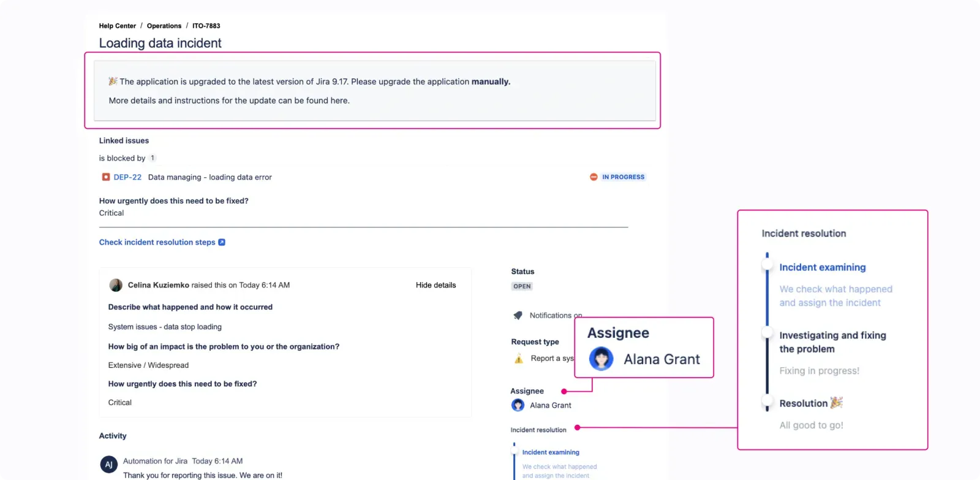Screen dimensions: 980x480
Task: Click the DEP-22 bug type icon
Action: [x=106, y=177]
